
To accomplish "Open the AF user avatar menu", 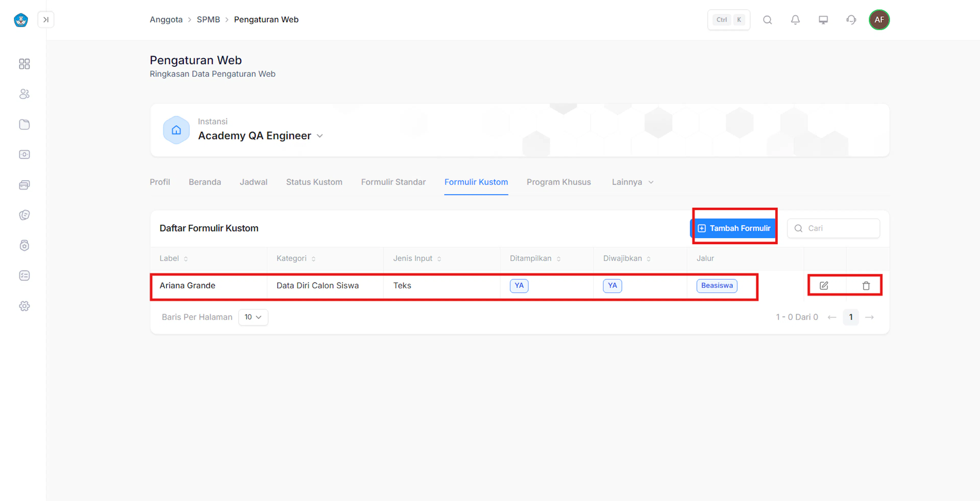I will coord(879,20).
